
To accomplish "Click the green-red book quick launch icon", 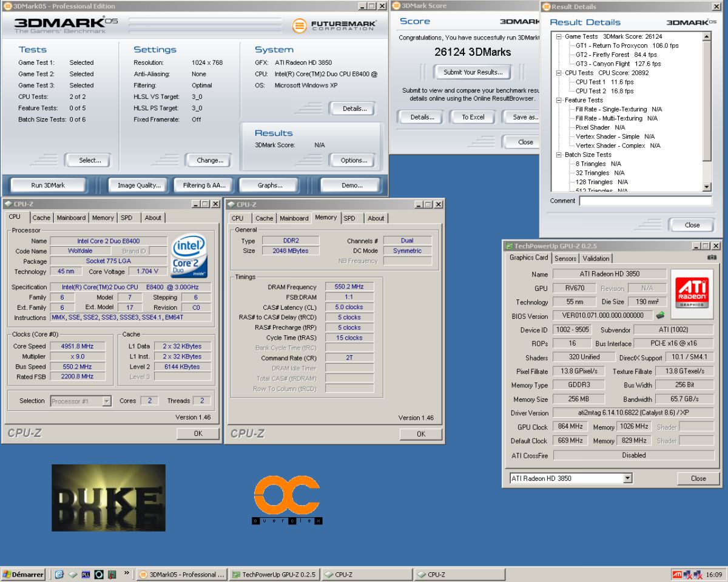I will 112,574.
